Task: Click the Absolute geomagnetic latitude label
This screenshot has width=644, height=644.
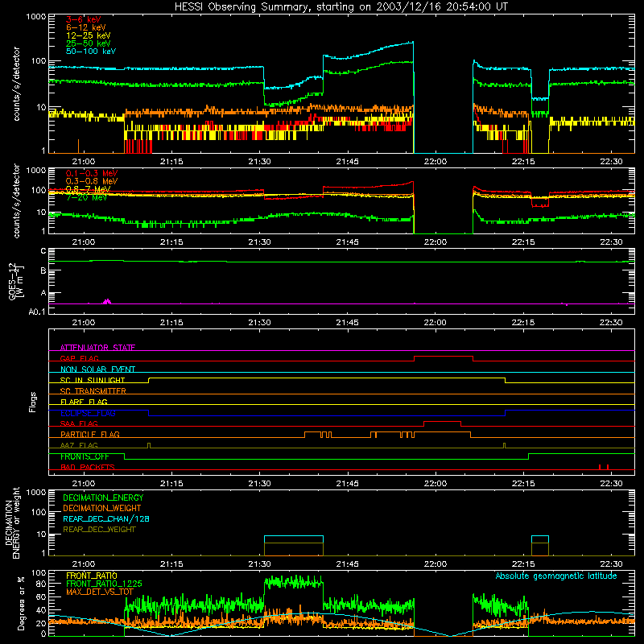Action: [x=556, y=576]
